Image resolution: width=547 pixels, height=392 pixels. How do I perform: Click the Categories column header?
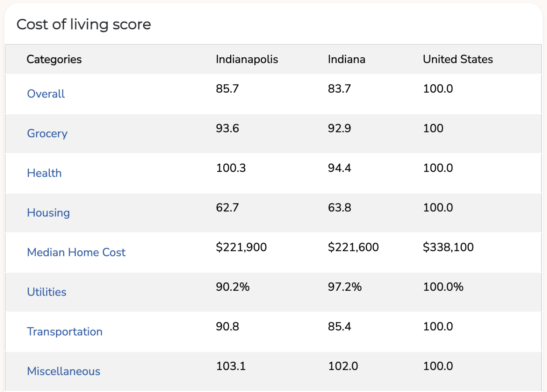point(54,59)
